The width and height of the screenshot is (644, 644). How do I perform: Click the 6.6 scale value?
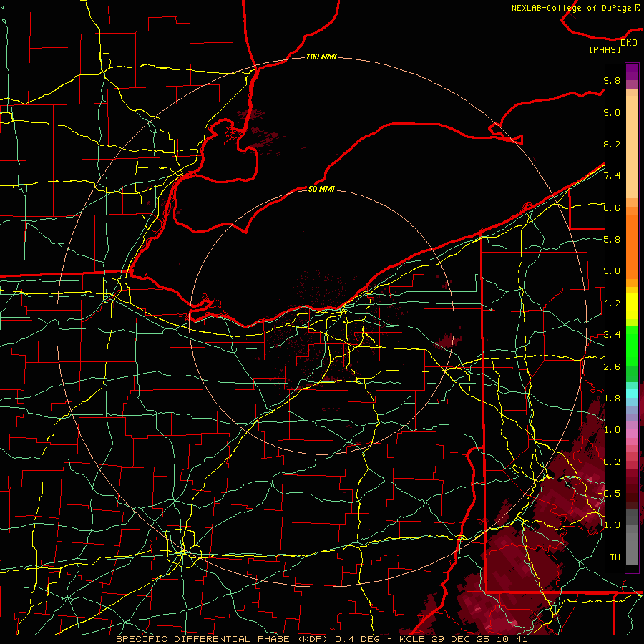(x=612, y=208)
